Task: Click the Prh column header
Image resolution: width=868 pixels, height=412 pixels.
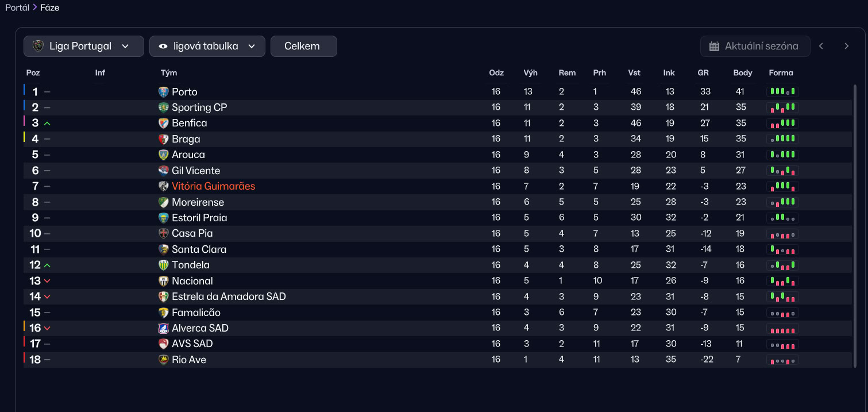Action: [x=600, y=73]
